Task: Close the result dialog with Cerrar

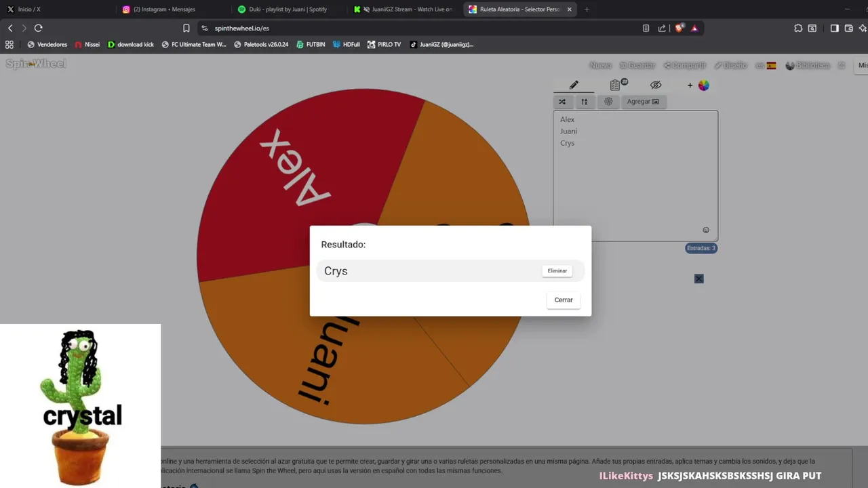Action: tap(564, 300)
